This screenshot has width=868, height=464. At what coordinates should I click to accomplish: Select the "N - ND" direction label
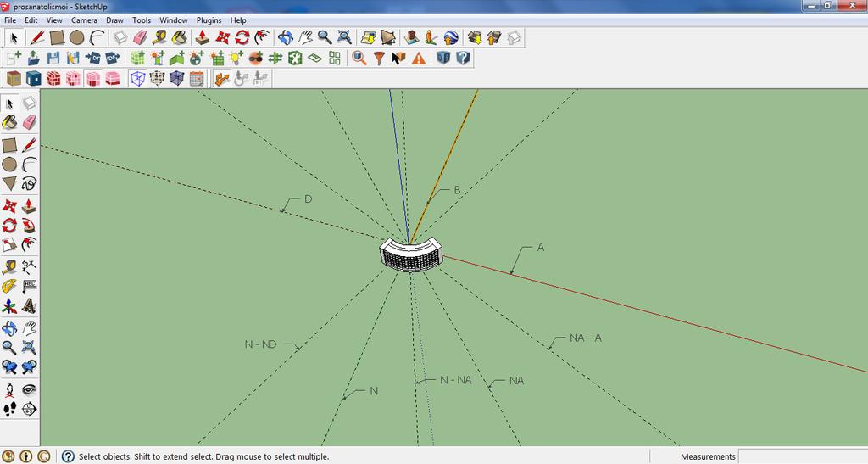pos(261,344)
